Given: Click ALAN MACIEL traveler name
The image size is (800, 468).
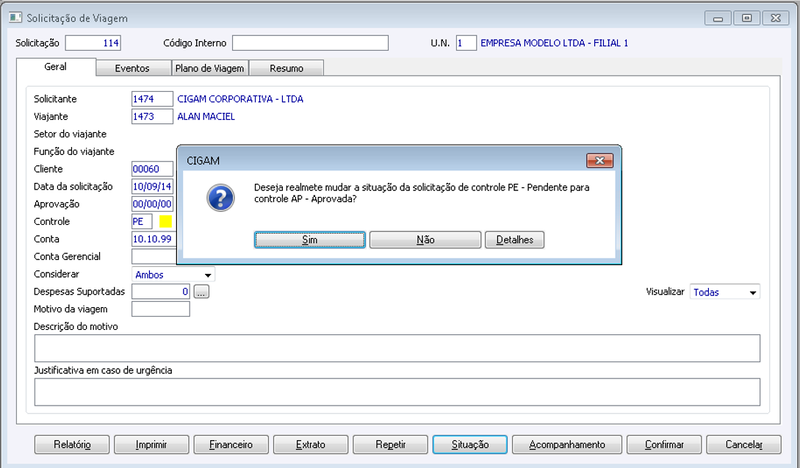Looking at the screenshot, I should pos(206,116).
